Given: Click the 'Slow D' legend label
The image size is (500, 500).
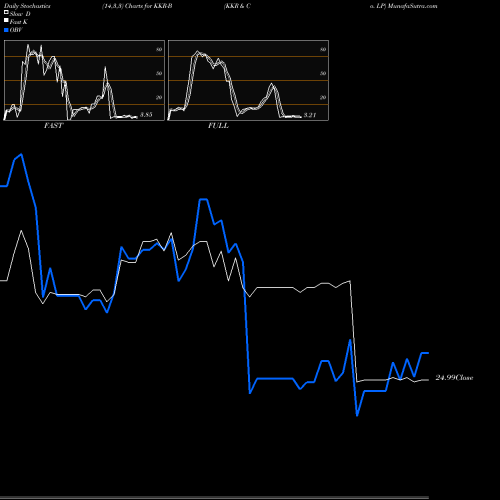Looking at the screenshot, I should [x=20, y=14].
